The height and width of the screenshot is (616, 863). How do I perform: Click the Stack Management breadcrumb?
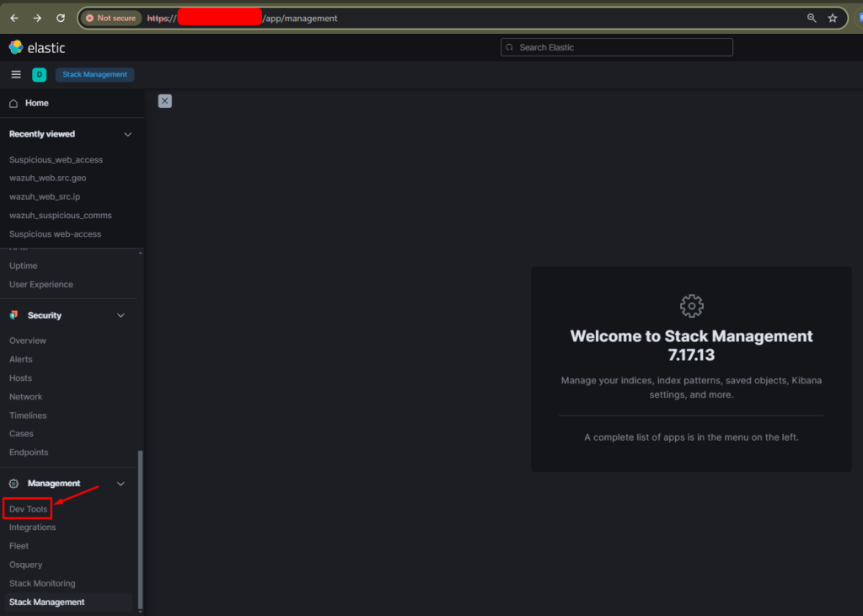(x=94, y=74)
